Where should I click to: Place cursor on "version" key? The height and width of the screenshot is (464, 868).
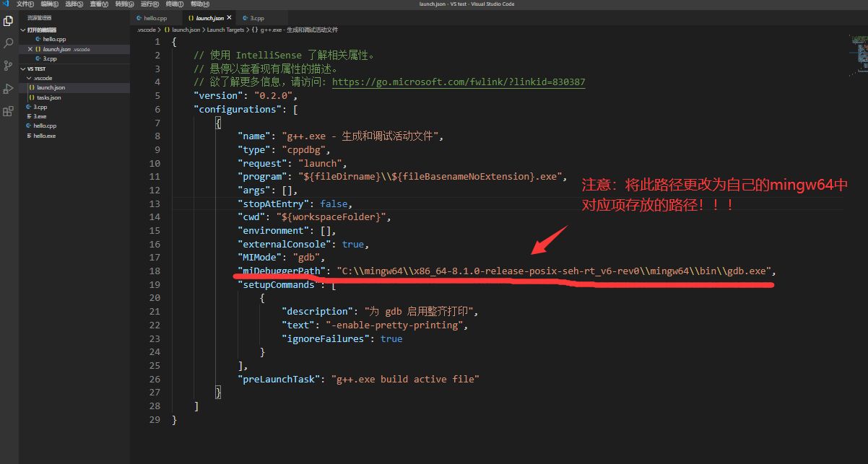tap(217, 95)
